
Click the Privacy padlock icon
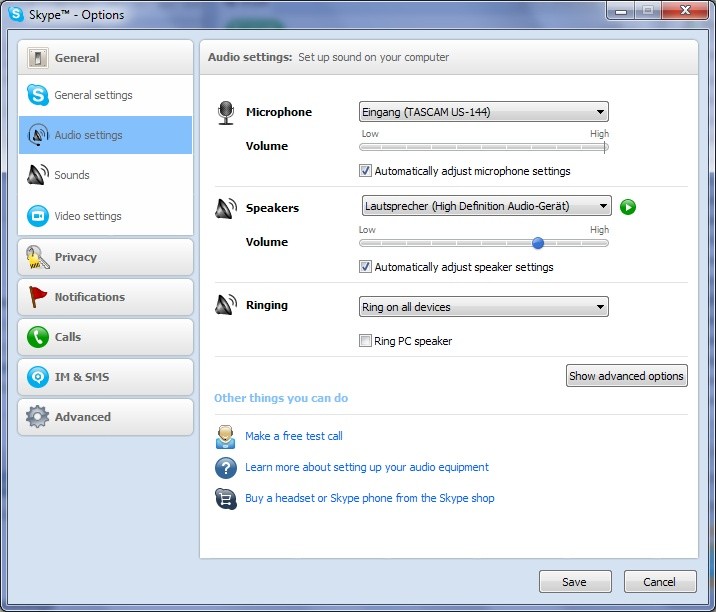click(x=37, y=257)
